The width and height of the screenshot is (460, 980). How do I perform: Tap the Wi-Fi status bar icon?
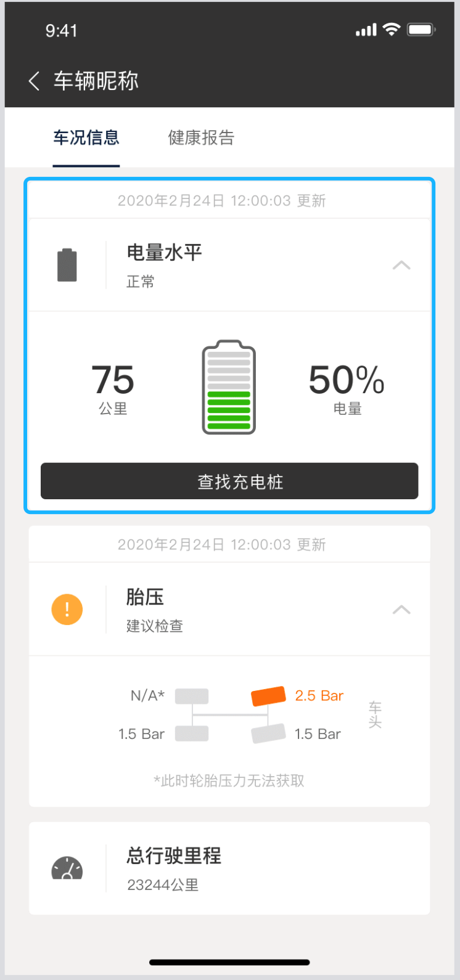391,30
